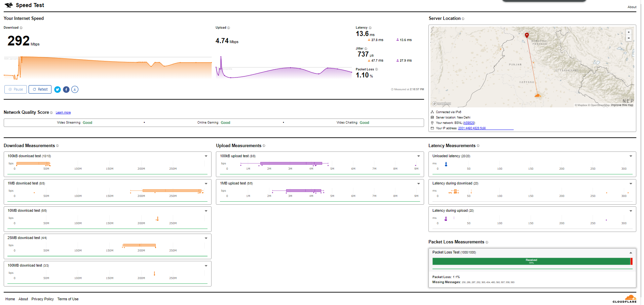Go to Privacy Policy in footer
644x305 pixels.
point(43,299)
